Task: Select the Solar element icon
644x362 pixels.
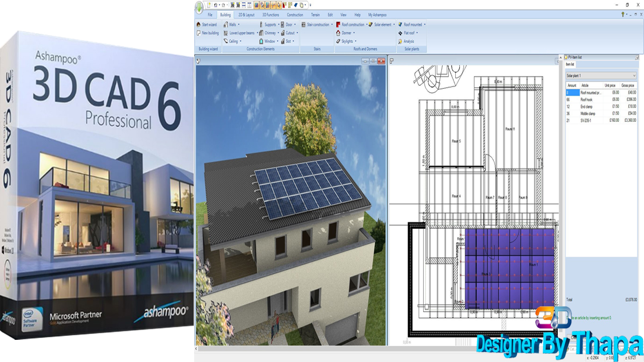Action: tap(370, 25)
